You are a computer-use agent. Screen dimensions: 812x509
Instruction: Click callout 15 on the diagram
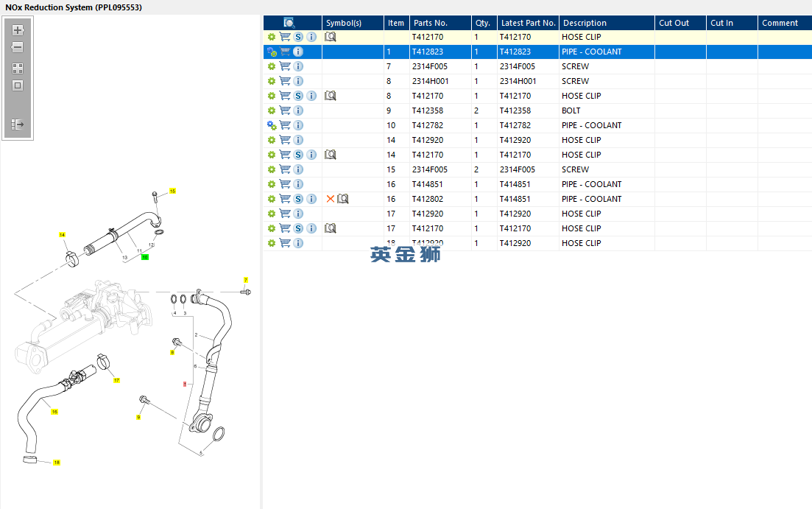tap(172, 192)
